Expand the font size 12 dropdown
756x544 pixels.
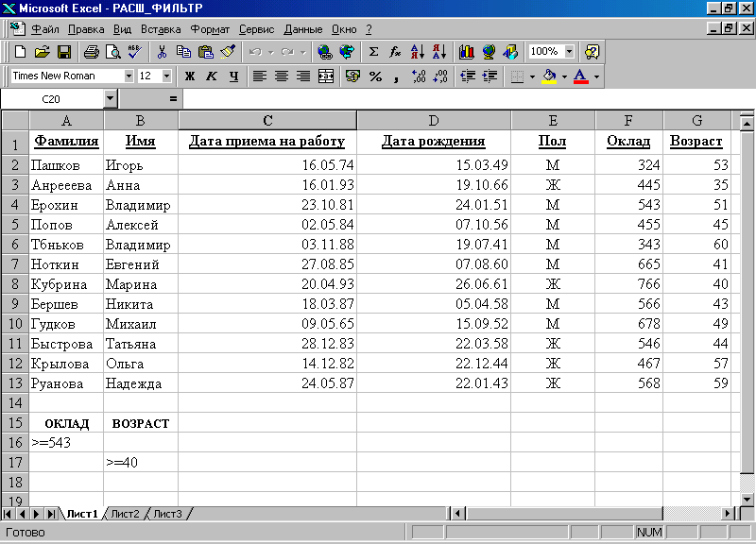point(166,76)
